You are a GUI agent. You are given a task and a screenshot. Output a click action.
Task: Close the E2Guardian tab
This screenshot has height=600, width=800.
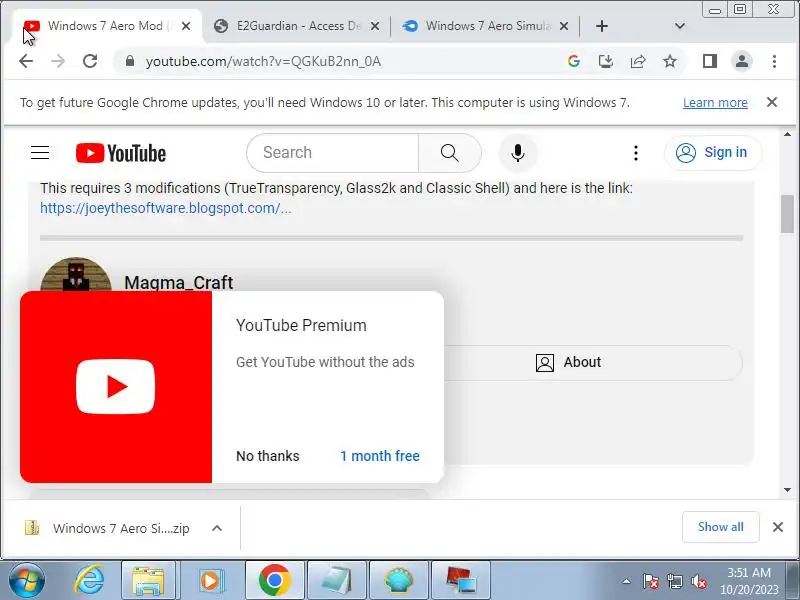point(375,26)
